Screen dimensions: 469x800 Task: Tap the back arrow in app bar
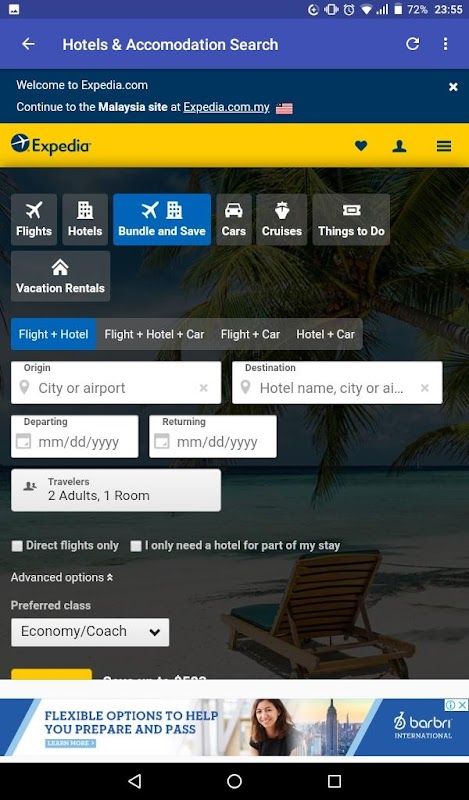coord(29,44)
